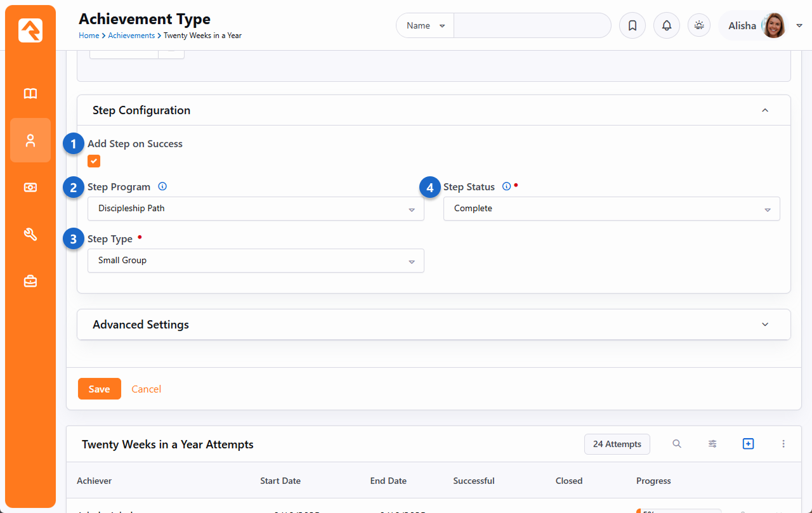Collapse the Step Configuration panel
Viewport: 812px width, 513px height.
coord(764,110)
